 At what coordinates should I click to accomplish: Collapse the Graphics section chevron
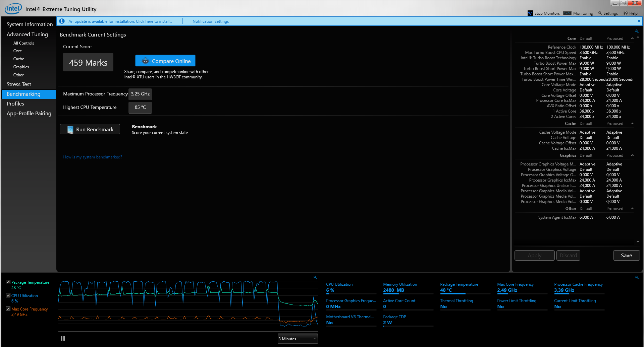[x=632, y=155]
